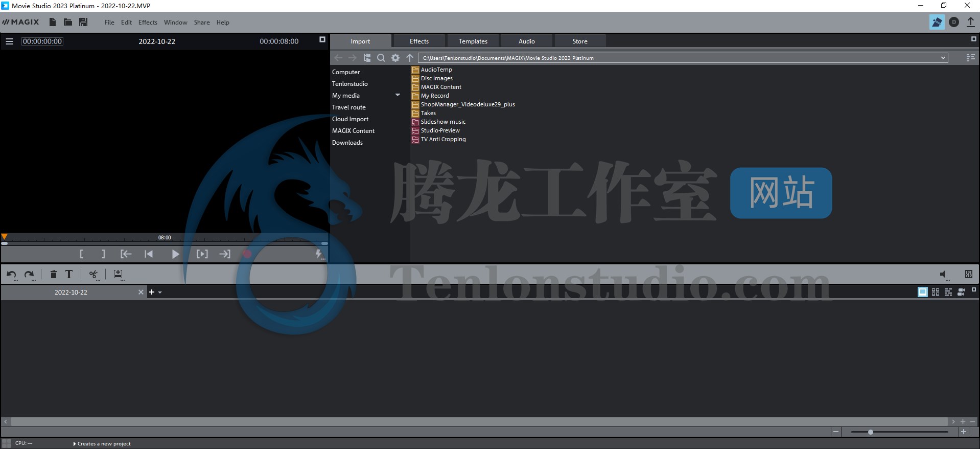Save project with floppy disk icon

pyautogui.click(x=83, y=22)
